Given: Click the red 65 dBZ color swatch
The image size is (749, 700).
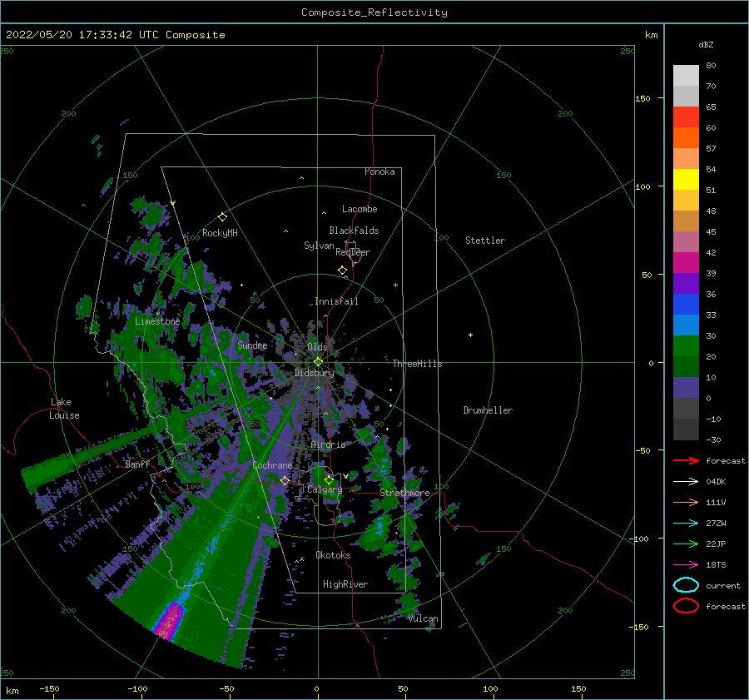Looking at the screenshot, I should click(x=686, y=117).
